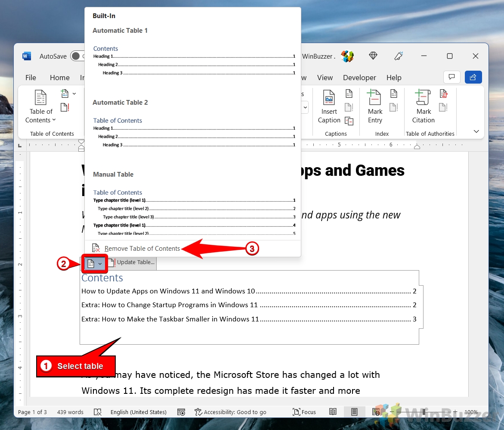Open the File tab
Image resolution: width=504 pixels, height=430 pixels.
click(x=31, y=78)
